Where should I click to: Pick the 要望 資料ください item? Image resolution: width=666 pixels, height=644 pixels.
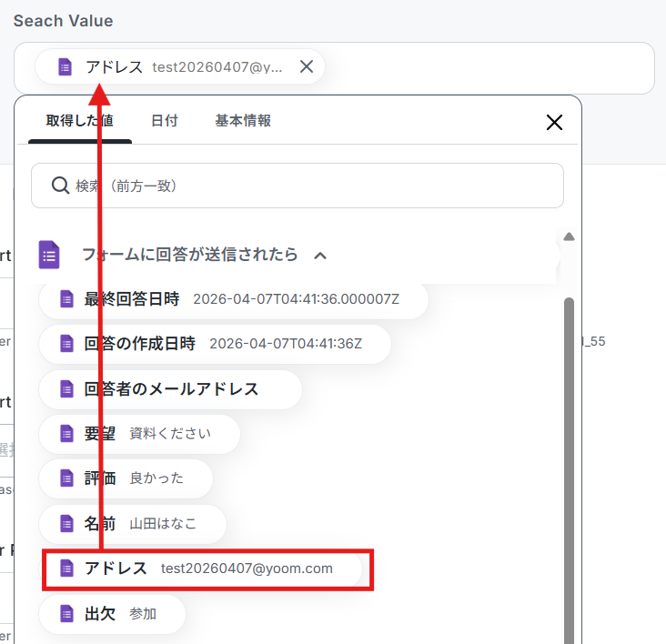click(139, 434)
